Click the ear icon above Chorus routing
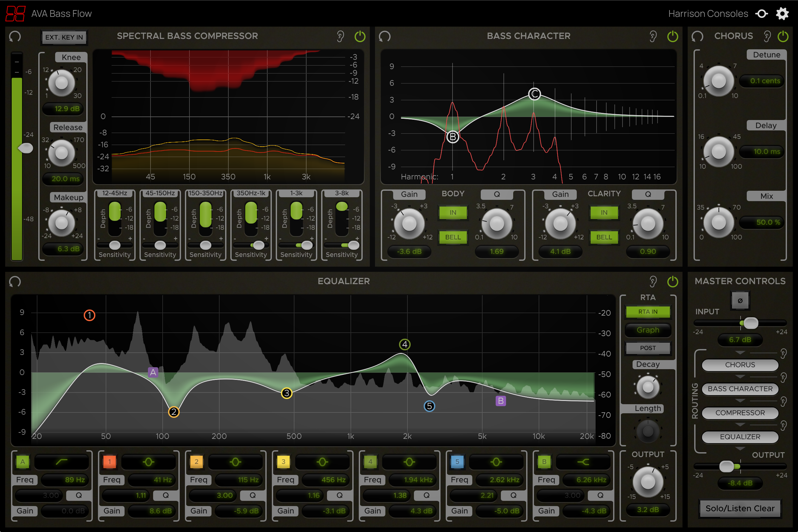This screenshot has height=532, width=798. click(783, 354)
